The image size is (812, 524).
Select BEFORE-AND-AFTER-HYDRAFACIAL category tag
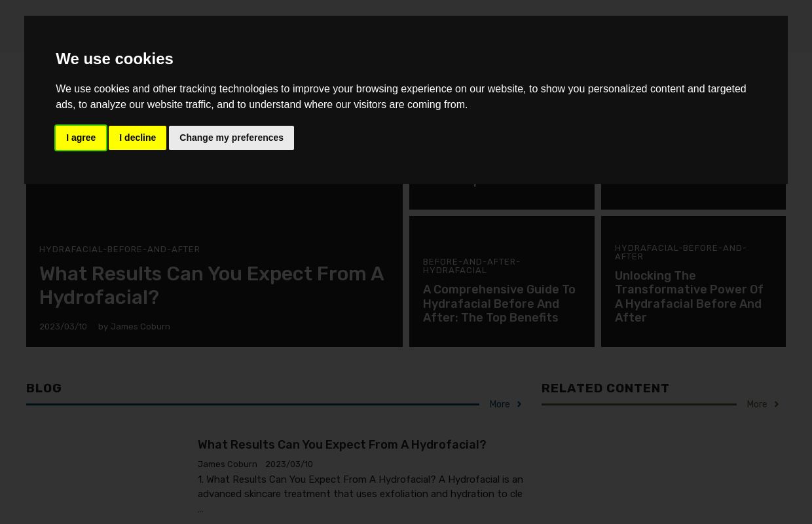[x=471, y=266]
